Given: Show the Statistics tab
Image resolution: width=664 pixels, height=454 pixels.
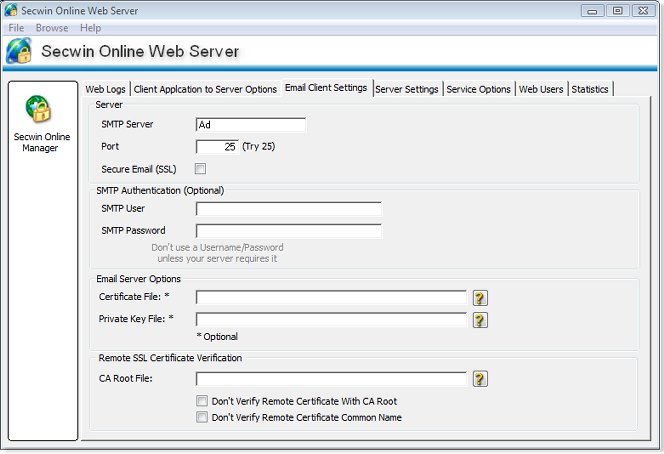Looking at the screenshot, I should 590,89.
